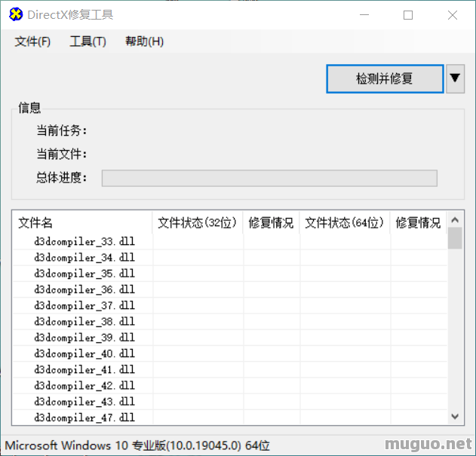
Task: Click the Windows 10 专业版 status bar text
Action: (x=137, y=445)
